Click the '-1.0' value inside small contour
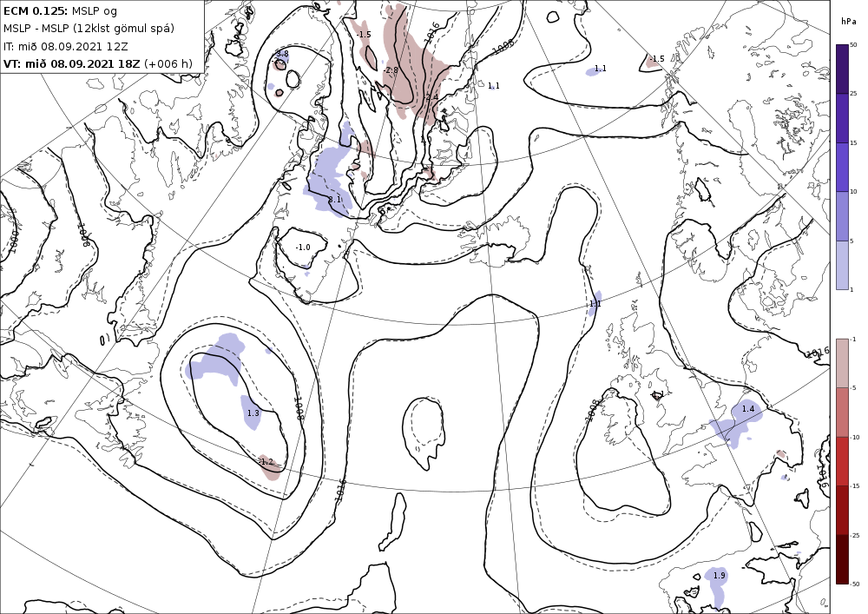 click(303, 248)
